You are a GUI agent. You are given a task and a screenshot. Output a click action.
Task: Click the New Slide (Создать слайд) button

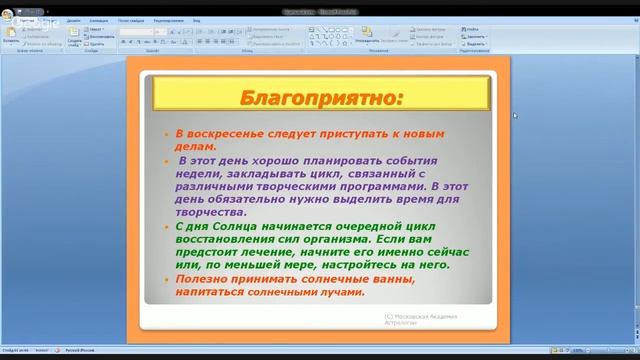[74, 37]
